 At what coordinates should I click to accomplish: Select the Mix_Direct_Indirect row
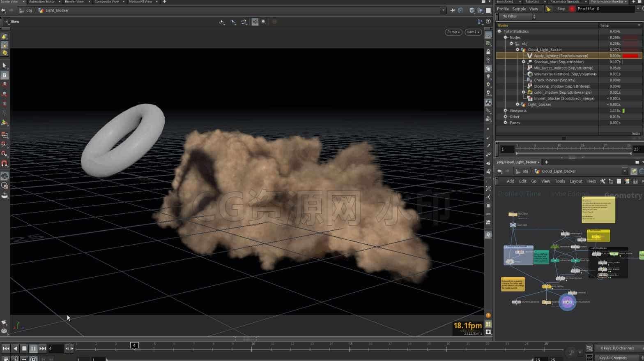(x=569, y=68)
